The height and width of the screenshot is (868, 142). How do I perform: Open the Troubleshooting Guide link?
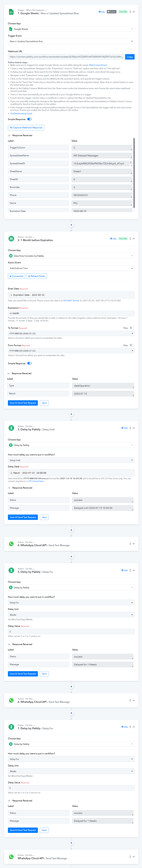tap(21, 114)
